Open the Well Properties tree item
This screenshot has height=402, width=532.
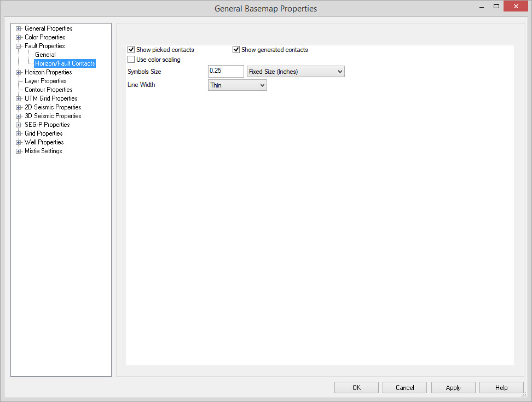pos(44,142)
